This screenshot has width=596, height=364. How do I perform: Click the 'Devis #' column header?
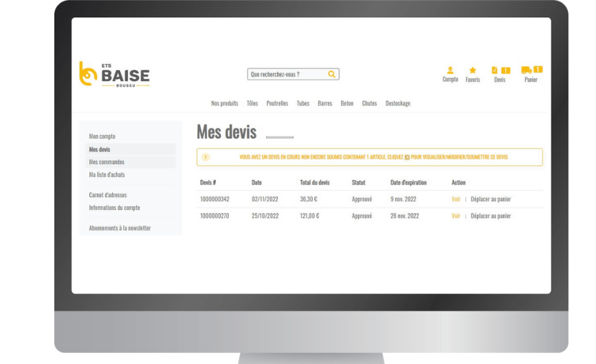pyautogui.click(x=208, y=183)
